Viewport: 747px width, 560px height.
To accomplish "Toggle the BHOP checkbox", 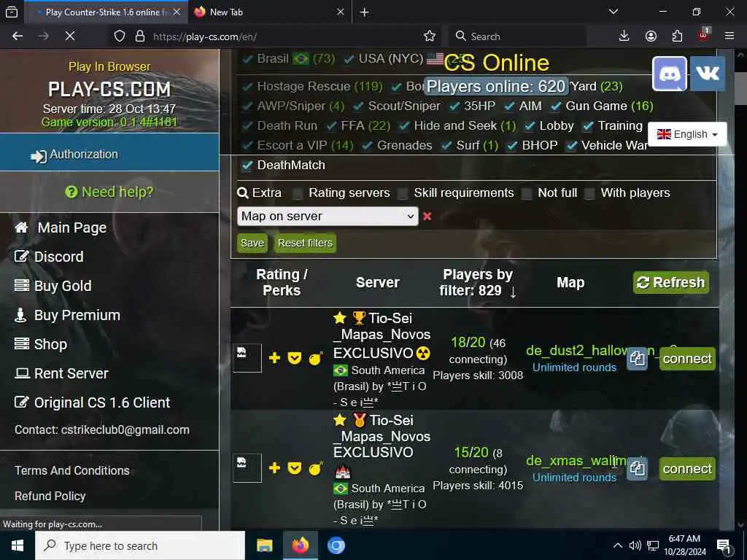I will pyautogui.click(x=512, y=146).
